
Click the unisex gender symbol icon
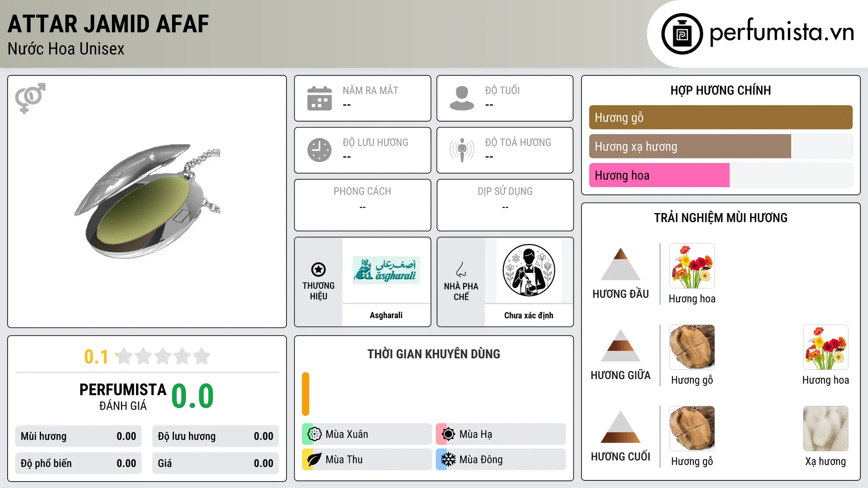(x=30, y=98)
